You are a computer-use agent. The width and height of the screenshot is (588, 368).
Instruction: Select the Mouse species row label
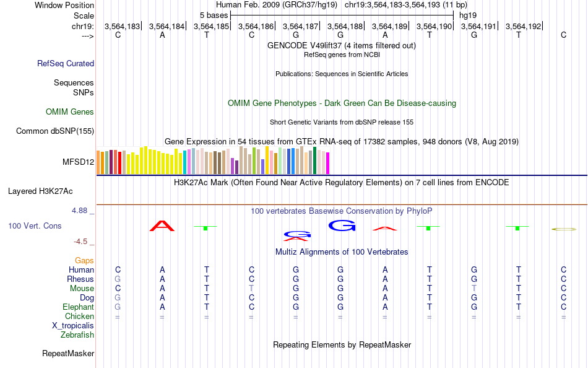click(x=82, y=289)
